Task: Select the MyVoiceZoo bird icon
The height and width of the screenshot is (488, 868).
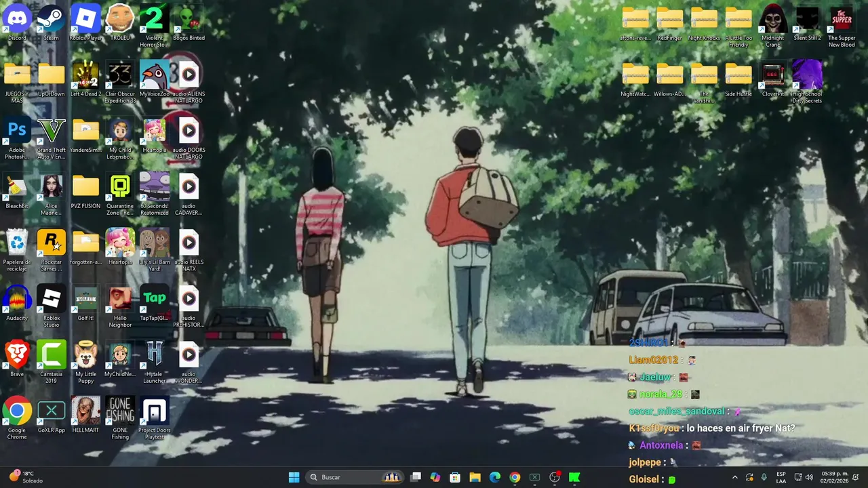Action: point(155,79)
